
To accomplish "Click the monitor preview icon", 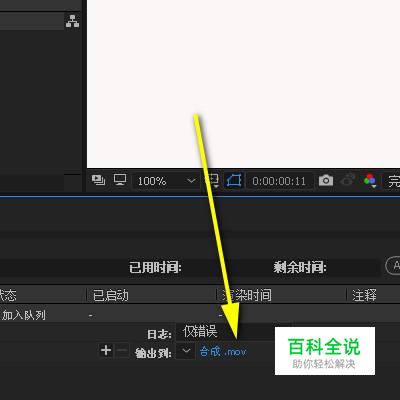I will tap(120, 180).
